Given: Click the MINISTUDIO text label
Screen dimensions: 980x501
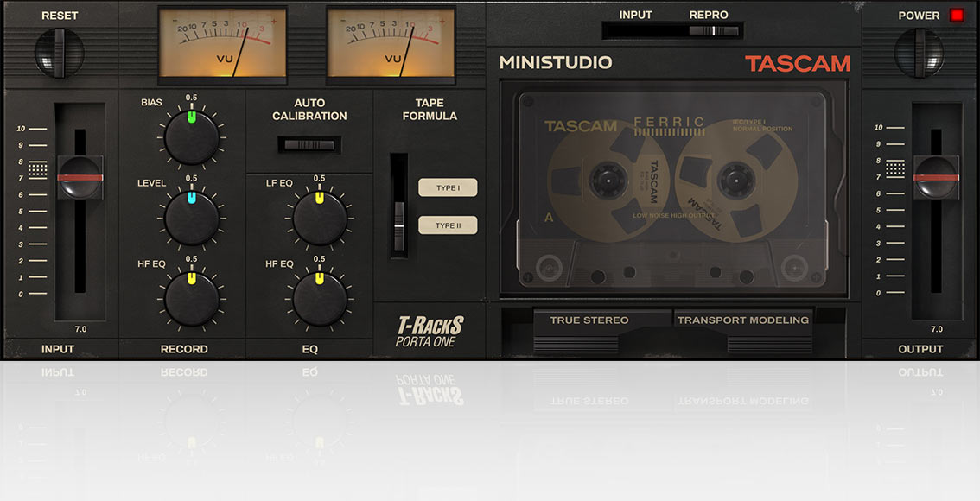Looking at the screenshot, I should [556, 62].
